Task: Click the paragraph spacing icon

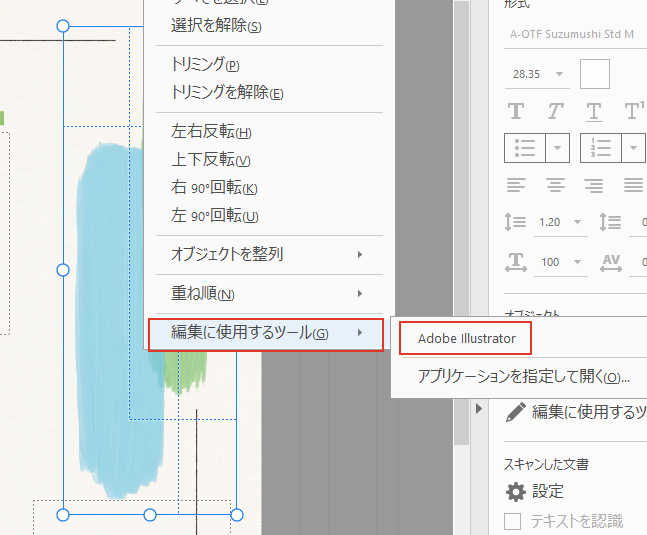Action: [610, 222]
